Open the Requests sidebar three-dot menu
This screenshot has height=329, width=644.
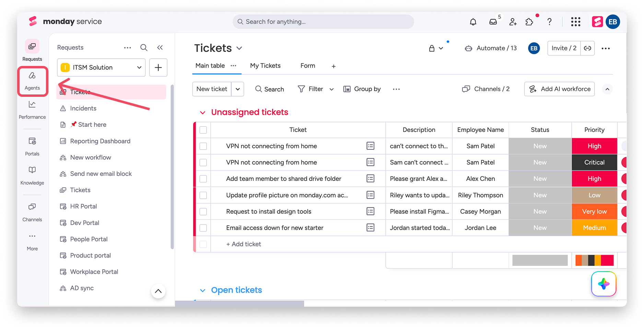[128, 47]
